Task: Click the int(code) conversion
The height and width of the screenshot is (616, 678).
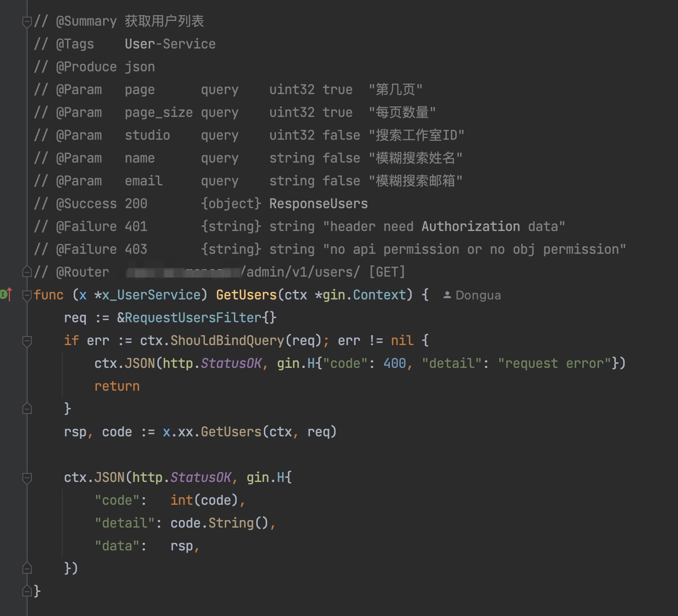Action: click(204, 500)
